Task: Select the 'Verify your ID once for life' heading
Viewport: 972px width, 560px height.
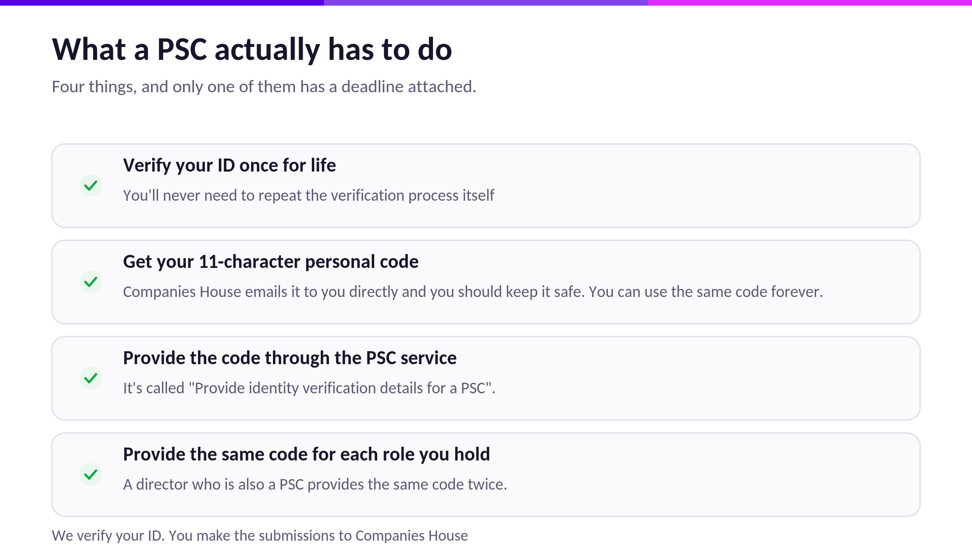Action: pos(229,165)
